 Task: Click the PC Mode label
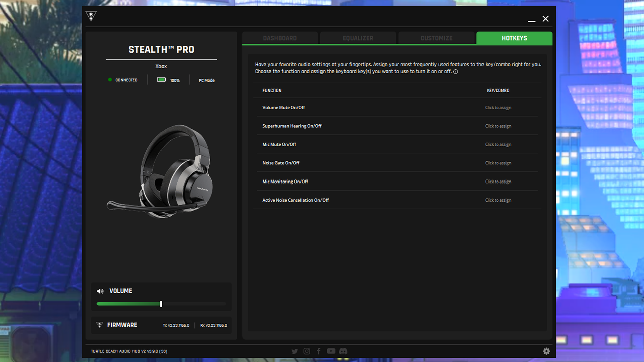pos(207,80)
